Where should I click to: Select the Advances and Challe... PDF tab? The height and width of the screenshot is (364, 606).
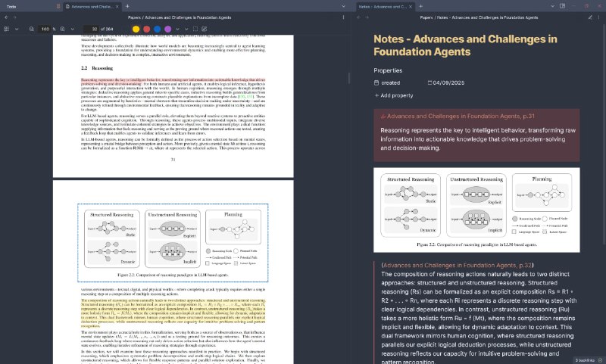point(91,7)
